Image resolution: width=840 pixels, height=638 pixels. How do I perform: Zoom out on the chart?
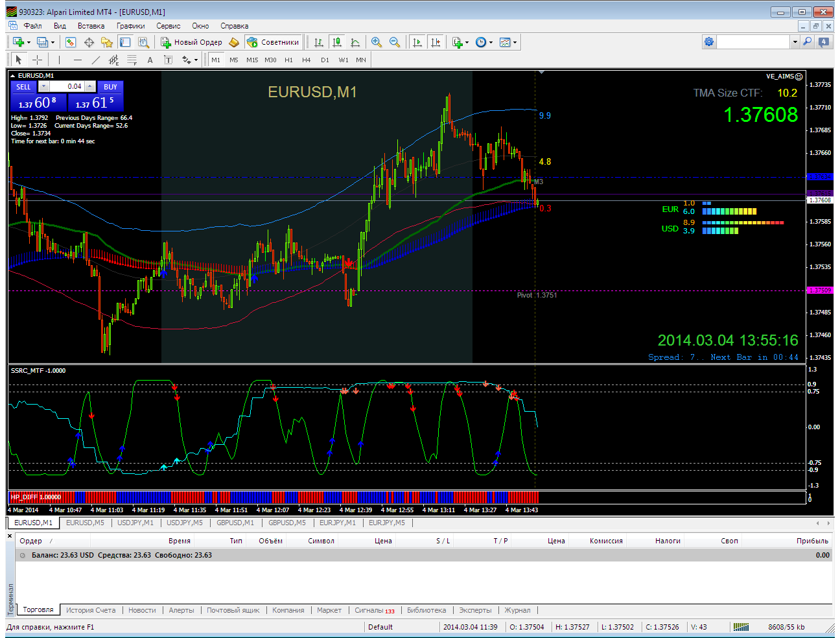coord(395,42)
